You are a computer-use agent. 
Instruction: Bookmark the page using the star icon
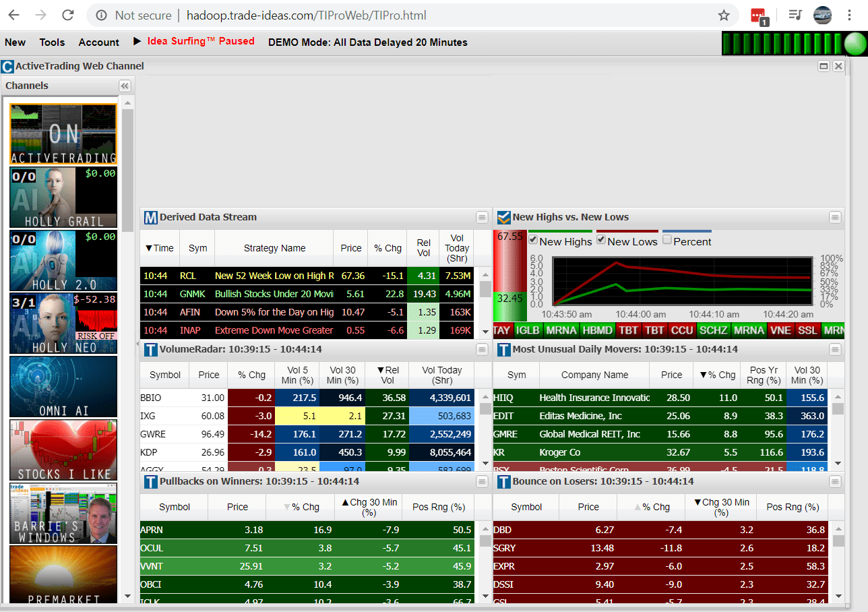tap(724, 15)
